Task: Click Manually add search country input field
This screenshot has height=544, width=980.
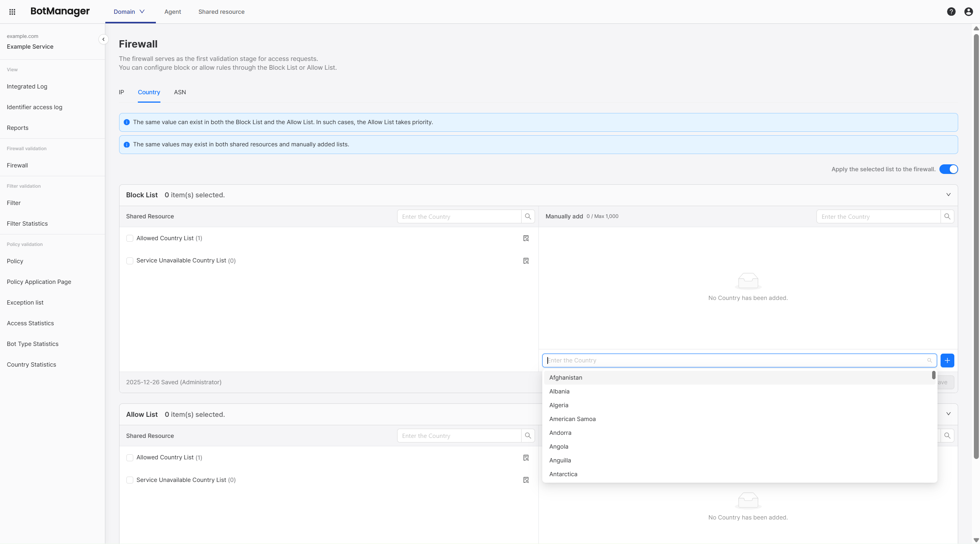Action: [x=878, y=217]
